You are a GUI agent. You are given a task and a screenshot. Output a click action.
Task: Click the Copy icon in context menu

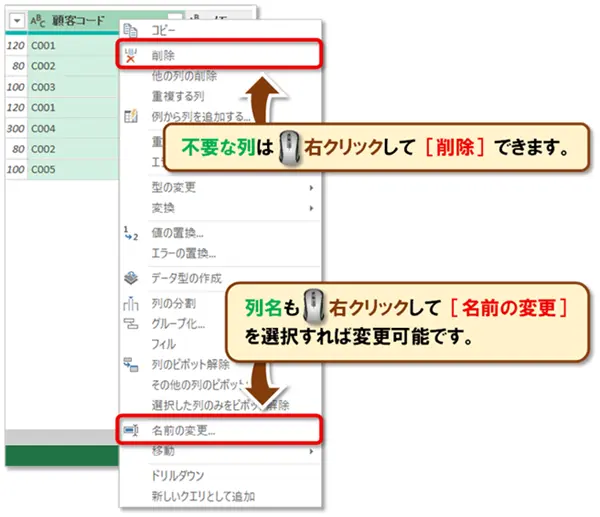(x=130, y=31)
